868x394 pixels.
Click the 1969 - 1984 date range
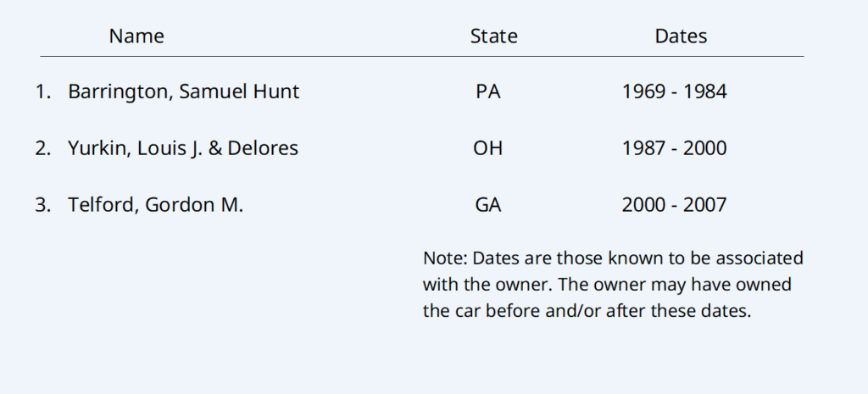click(674, 92)
